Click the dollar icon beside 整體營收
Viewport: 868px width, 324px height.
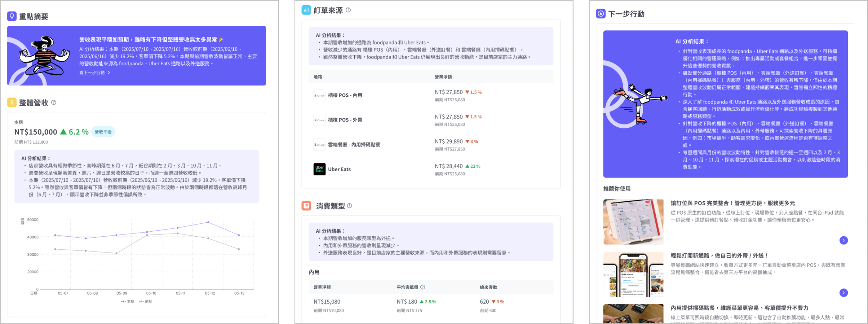[12, 103]
